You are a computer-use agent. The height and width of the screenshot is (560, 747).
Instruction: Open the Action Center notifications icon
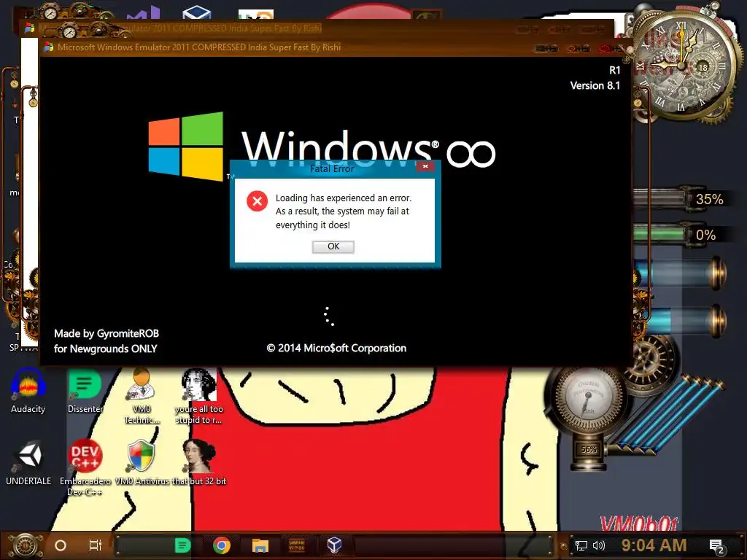click(716, 547)
